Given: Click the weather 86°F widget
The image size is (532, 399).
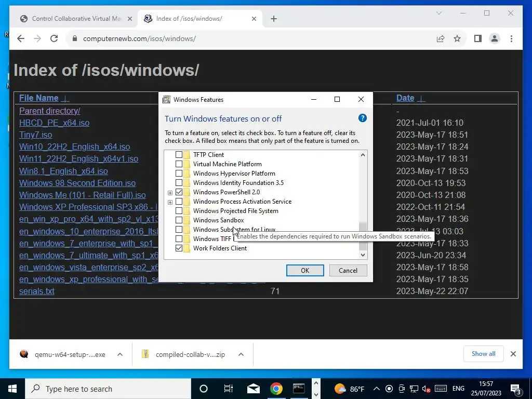Looking at the screenshot, I should pos(349,389).
